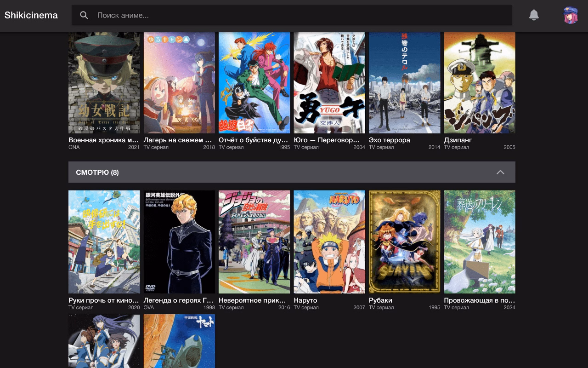588x368 pixels.
Task: Select the 'Рубаки' poster
Action: point(404,241)
